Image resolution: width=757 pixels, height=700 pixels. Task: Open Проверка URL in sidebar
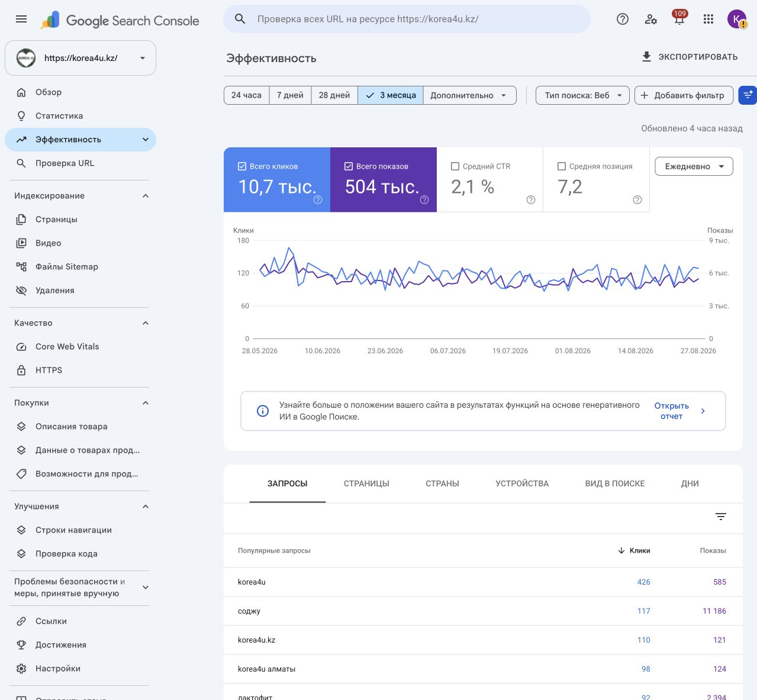point(80,163)
